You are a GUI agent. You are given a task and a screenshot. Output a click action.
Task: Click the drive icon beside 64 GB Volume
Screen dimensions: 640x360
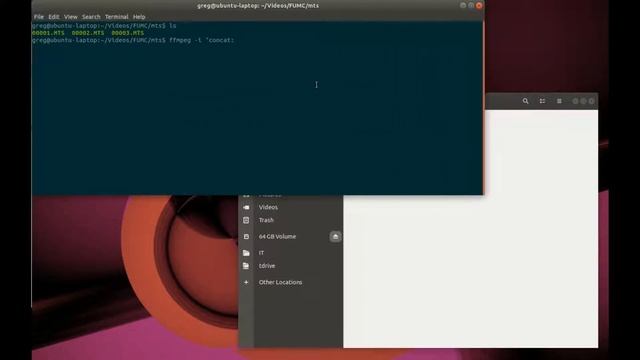(x=246, y=236)
